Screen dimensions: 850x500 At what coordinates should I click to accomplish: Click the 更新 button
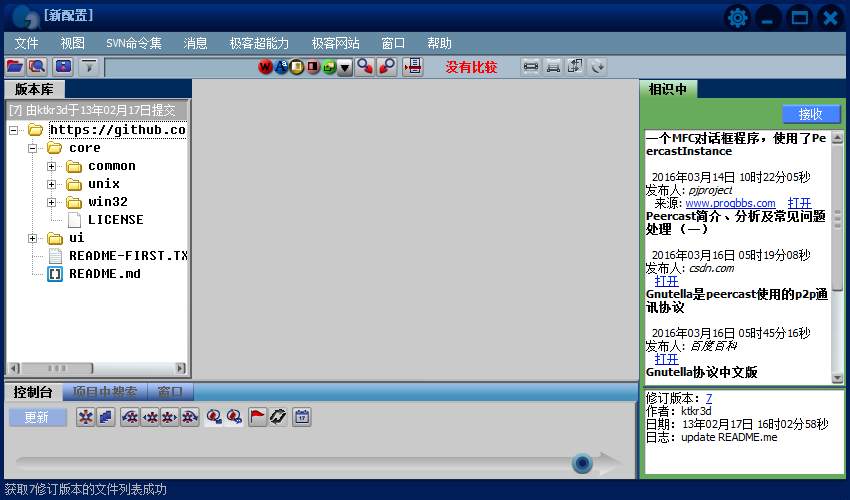[37, 417]
